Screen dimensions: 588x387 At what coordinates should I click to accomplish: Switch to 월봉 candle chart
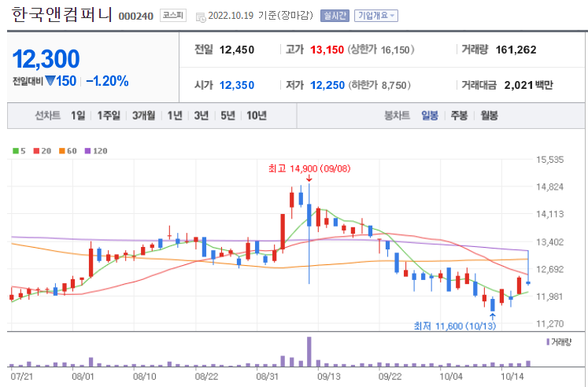click(489, 116)
